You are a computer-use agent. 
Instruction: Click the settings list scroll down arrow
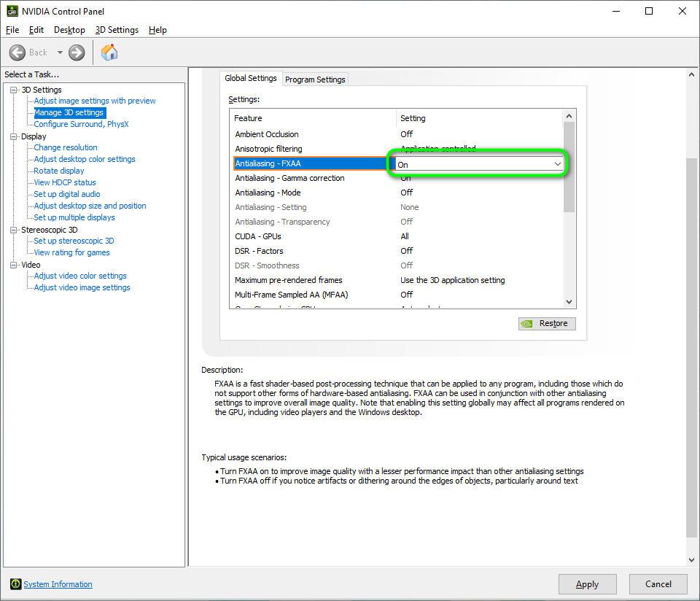pos(569,301)
